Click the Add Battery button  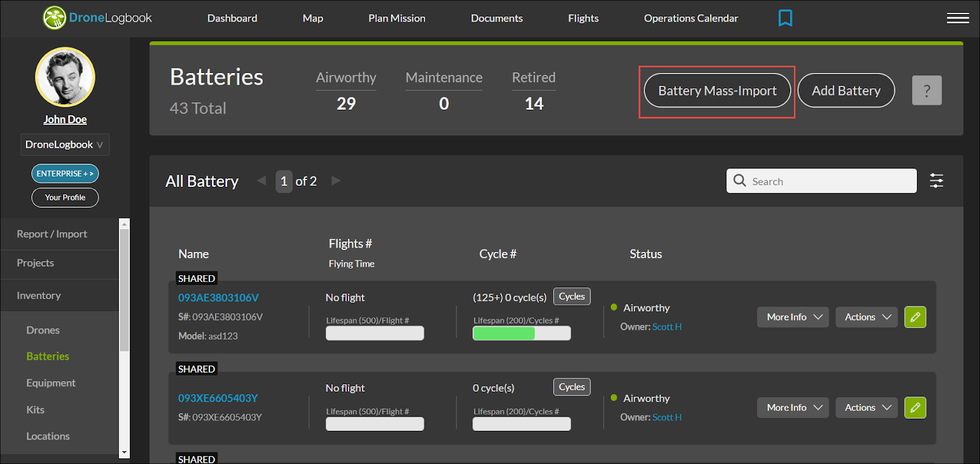click(x=846, y=91)
